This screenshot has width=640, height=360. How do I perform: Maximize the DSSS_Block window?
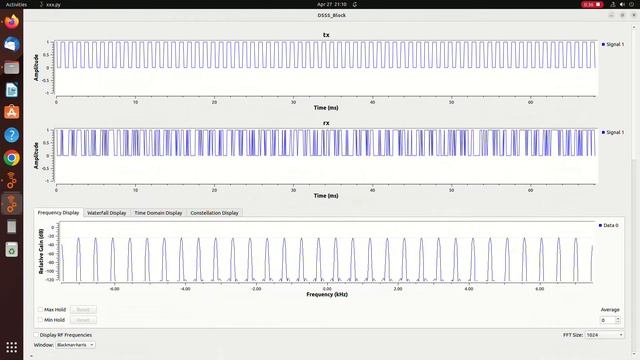tap(622, 15)
